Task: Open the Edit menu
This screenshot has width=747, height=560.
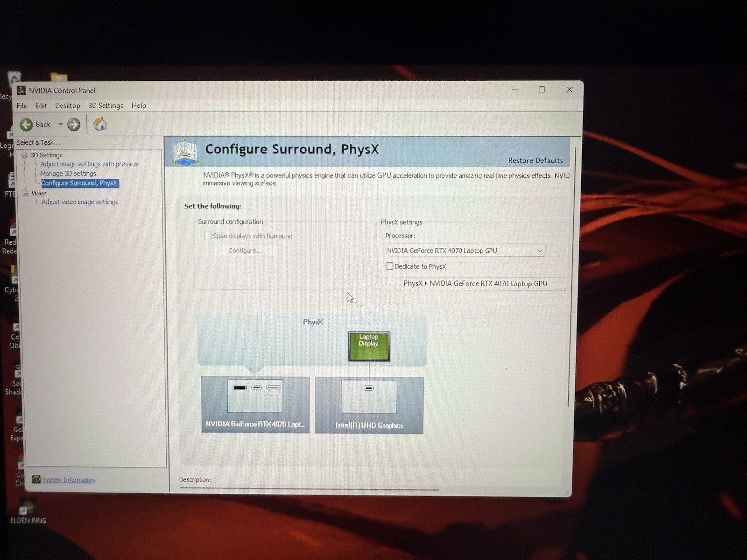Action: [41, 105]
